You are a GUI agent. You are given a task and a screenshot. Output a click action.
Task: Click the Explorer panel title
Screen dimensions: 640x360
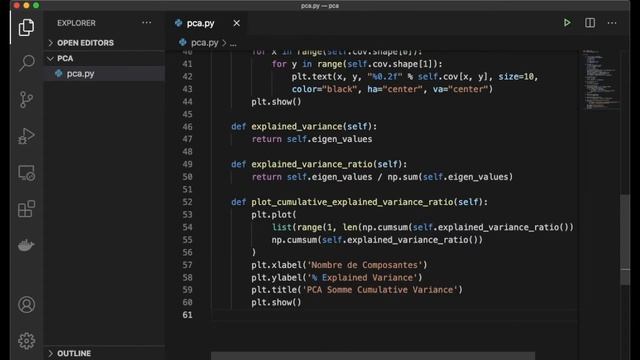(x=76, y=23)
